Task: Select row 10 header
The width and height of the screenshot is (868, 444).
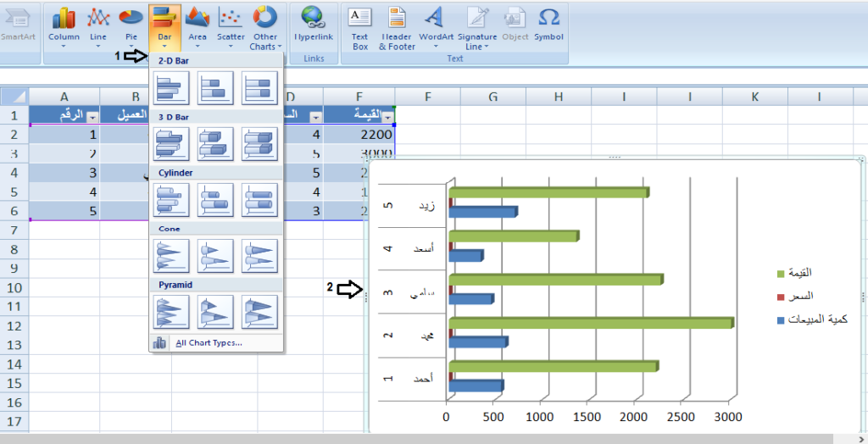Action: point(14,288)
